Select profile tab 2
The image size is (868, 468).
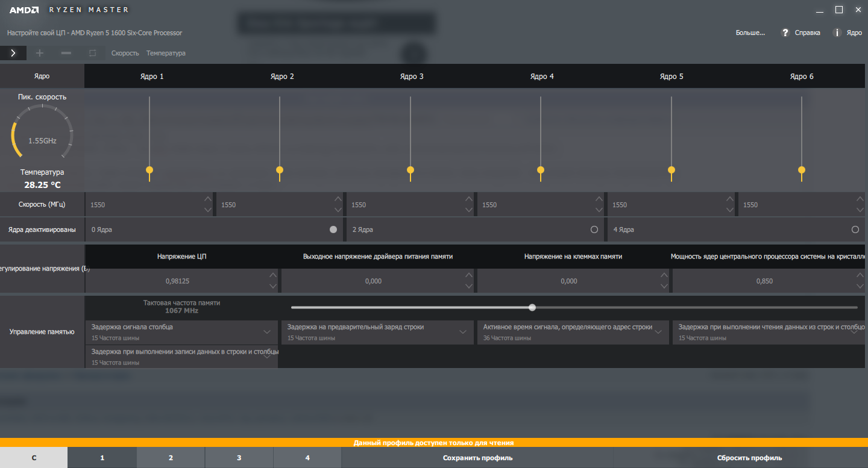click(171, 458)
